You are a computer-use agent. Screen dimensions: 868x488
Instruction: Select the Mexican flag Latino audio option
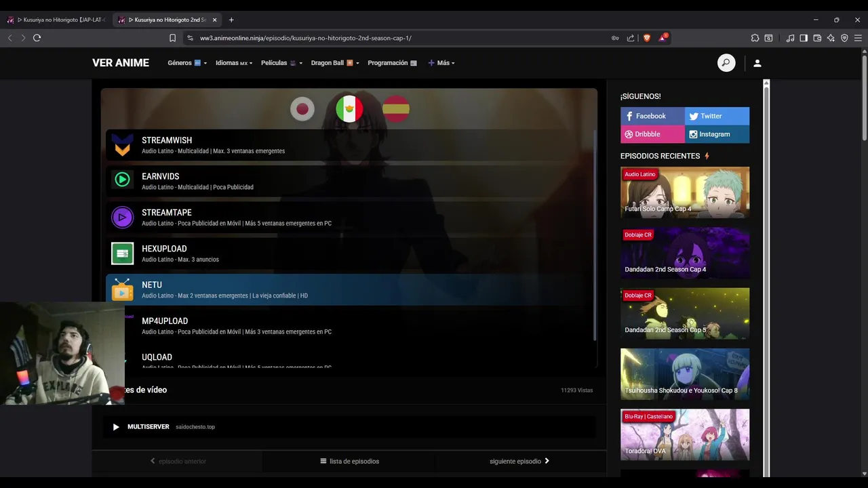point(349,108)
